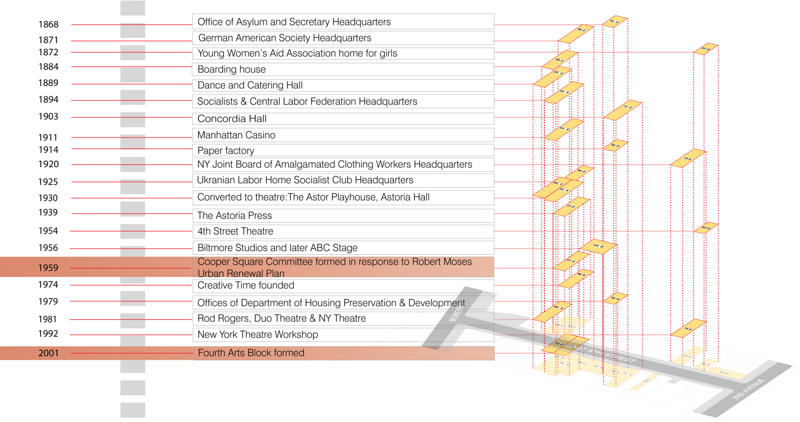Screen dimensions: 800x422
Task: Click 'Office of Asylum and Secretary Headquarters' entry
Action: point(343,22)
